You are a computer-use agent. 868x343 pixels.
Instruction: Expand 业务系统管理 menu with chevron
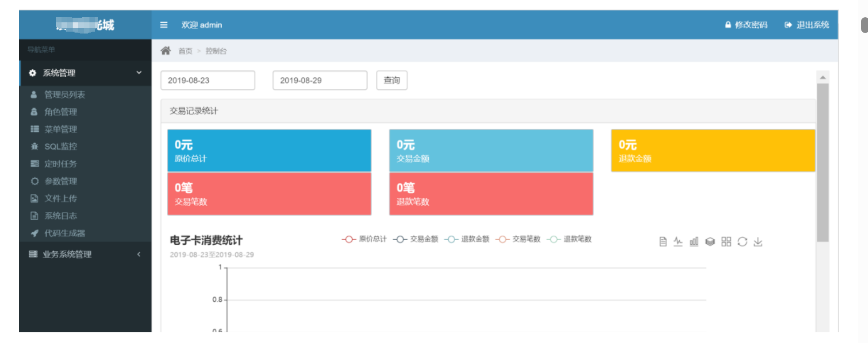(139, 254)
